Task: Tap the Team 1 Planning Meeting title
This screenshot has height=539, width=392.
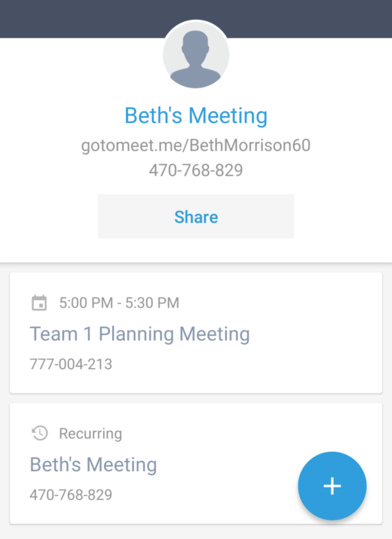Action: tap(140, 334)
